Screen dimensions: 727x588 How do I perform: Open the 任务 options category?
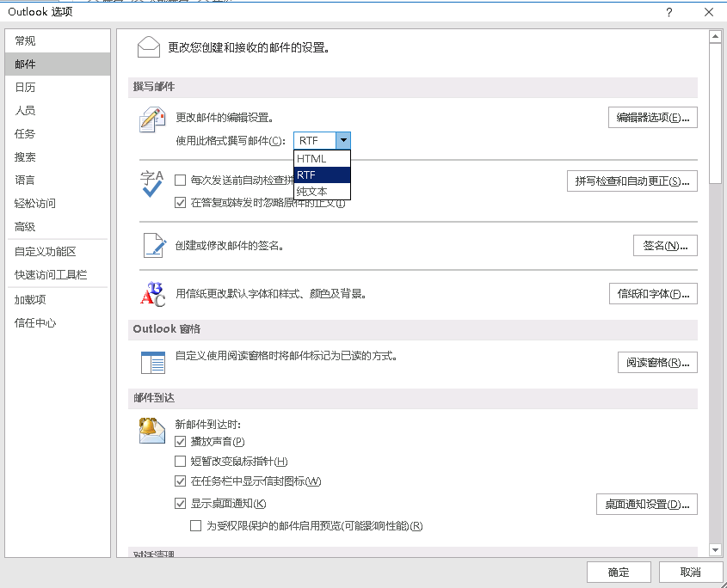tap(58, 133)
